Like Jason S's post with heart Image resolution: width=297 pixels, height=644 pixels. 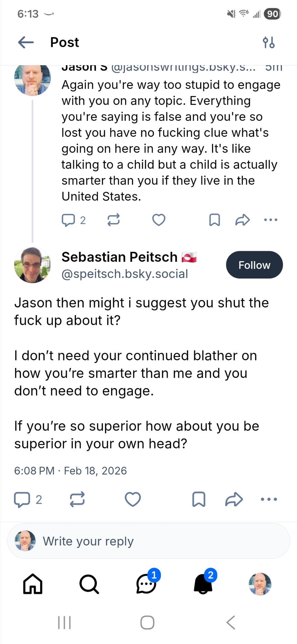pos(159,220)
